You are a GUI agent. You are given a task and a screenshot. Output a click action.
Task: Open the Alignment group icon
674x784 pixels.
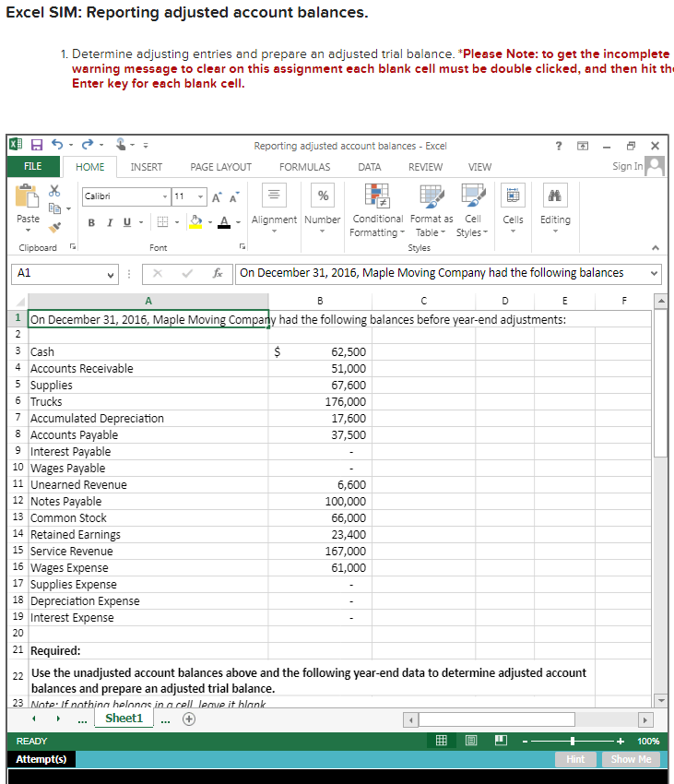[274, 196]
